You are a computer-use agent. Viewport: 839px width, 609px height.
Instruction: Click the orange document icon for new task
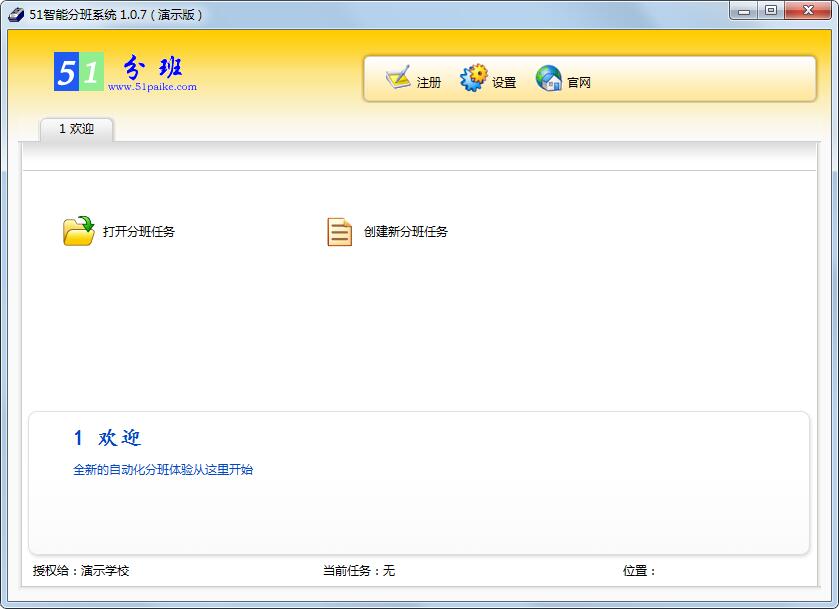(x=340, y=232)
